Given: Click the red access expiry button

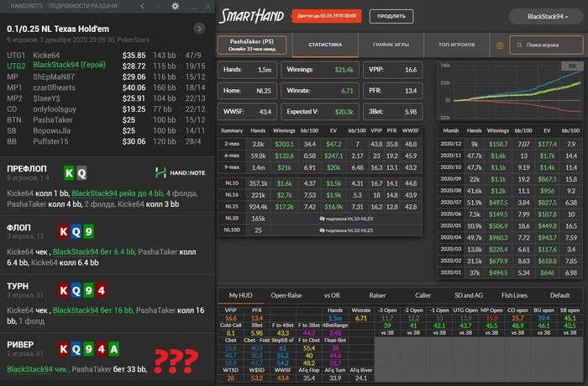Looking at the screenshot, I should pyautogui.click(x=327, y=16).
